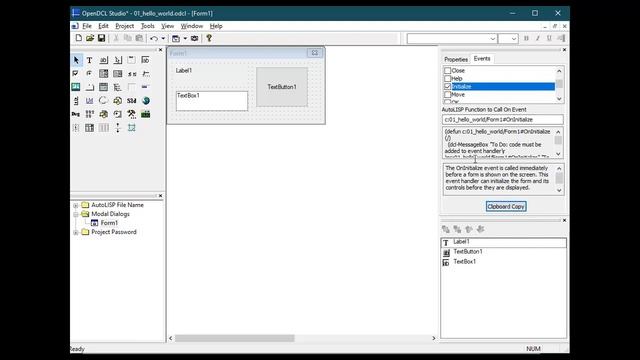Close the Z-order panel
This screenshot has width=640, height=360.
click(x=564, y=220)
